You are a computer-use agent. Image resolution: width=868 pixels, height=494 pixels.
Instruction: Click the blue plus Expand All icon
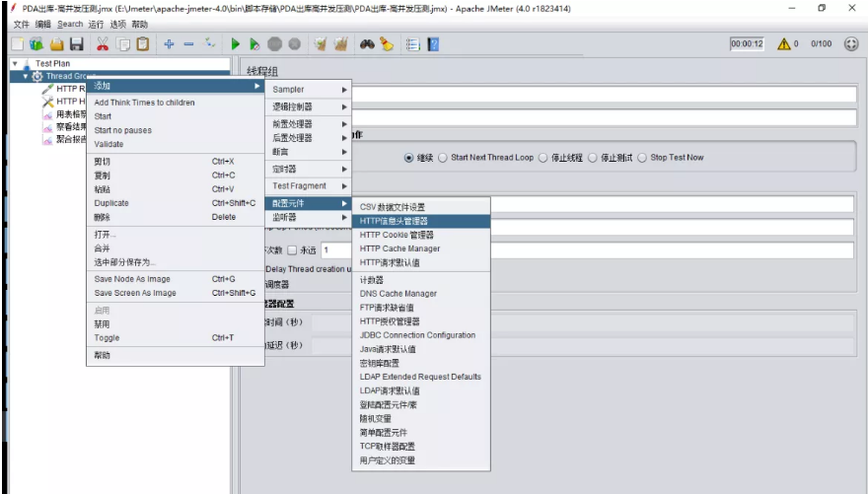(169, 44)
